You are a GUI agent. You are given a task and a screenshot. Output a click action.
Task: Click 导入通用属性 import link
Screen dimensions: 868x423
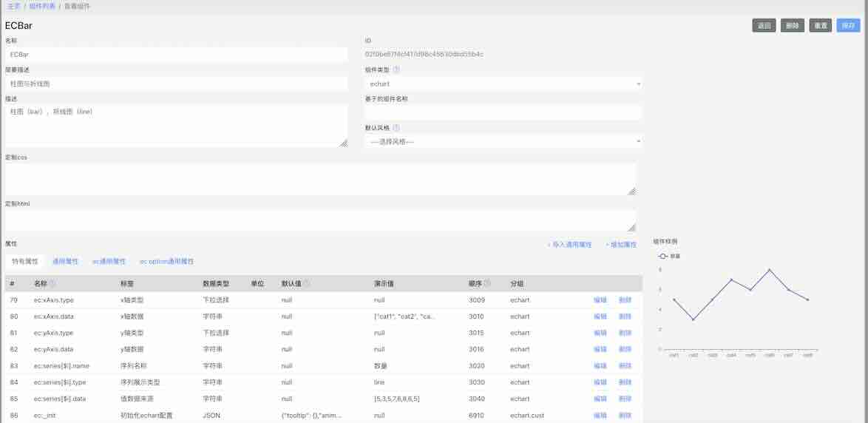(x=569, y=245)
